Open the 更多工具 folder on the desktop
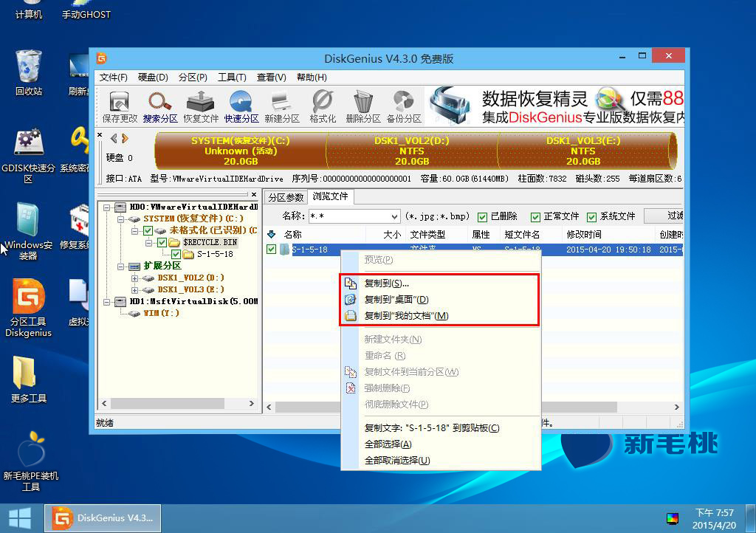This screenshot has width=756, height=533. pyautogui.click(x=29, y=379)
